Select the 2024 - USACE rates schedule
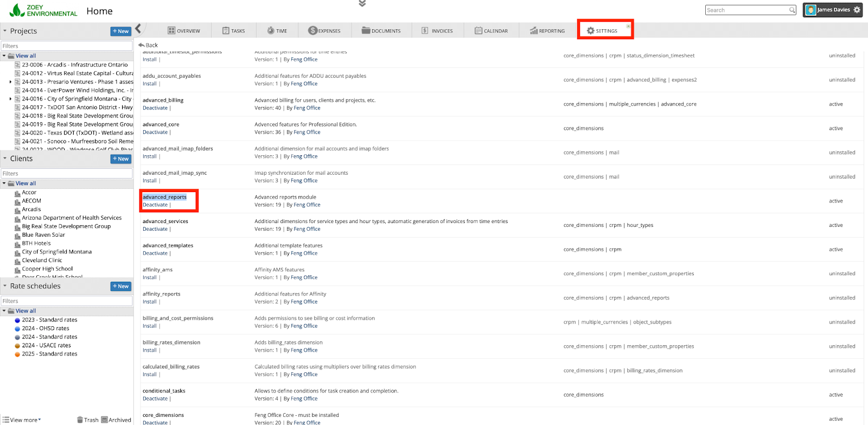Viewport: 868px width, 425px height. (46, 345)
